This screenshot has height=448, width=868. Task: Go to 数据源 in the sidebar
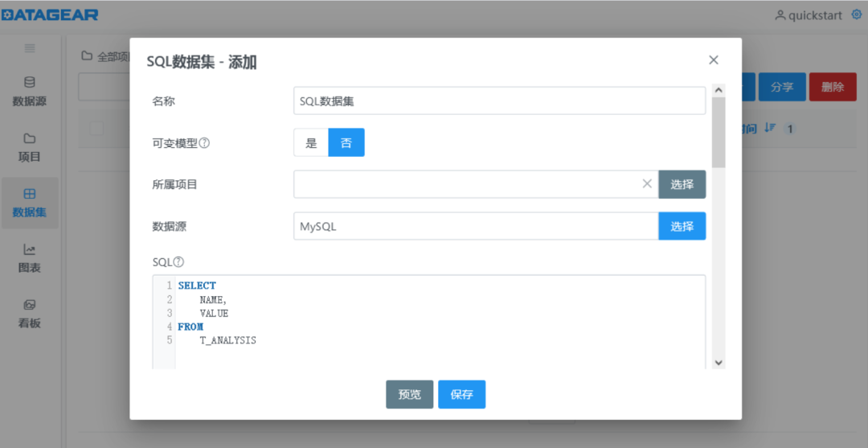pos(30,91)
